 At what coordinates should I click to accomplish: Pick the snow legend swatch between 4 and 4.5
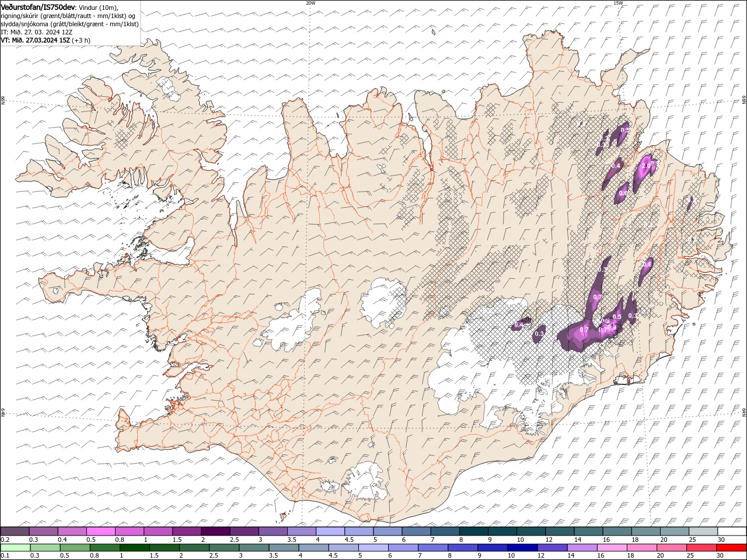tap(330, 531)
